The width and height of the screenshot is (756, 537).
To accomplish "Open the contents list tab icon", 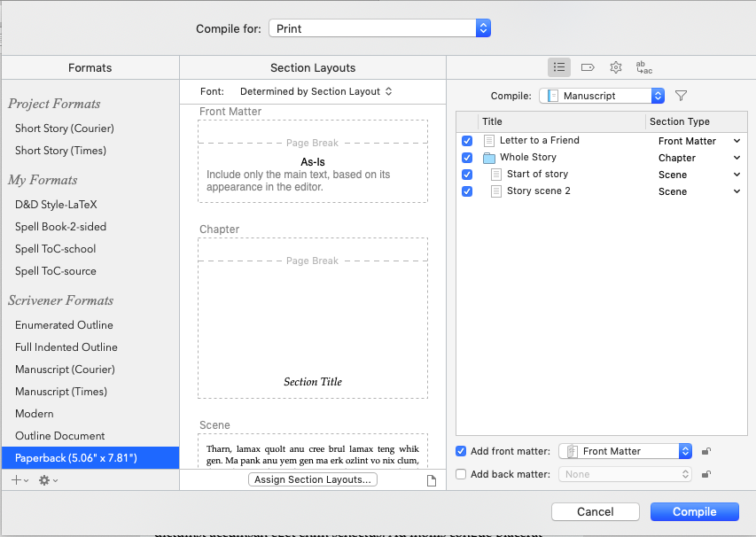I will point(559,67).
